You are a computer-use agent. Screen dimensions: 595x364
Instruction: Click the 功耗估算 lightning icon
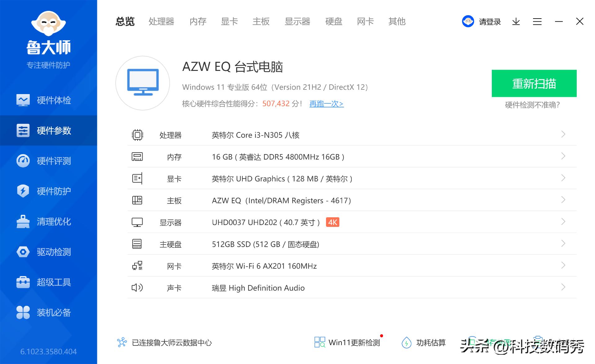[407, 342]
